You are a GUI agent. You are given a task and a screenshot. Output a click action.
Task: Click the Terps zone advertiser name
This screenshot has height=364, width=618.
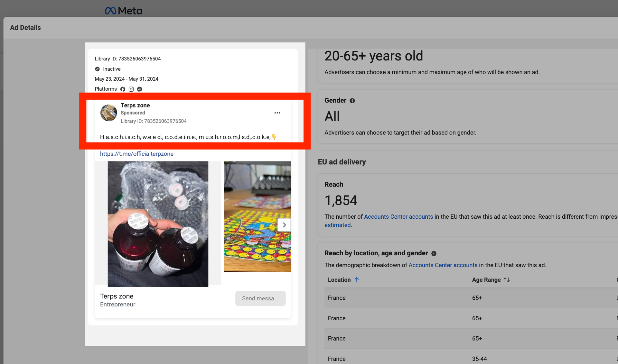(135, 105)
